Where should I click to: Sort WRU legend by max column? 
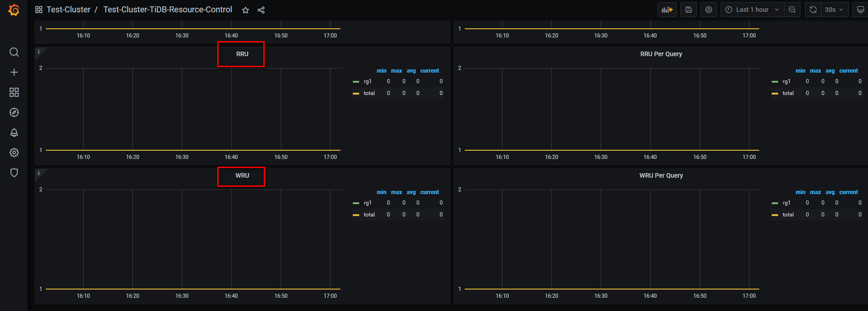[397, 192]
